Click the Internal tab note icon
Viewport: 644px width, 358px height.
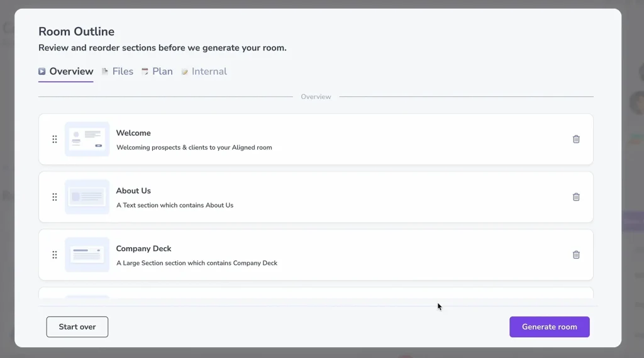point(185,72)
